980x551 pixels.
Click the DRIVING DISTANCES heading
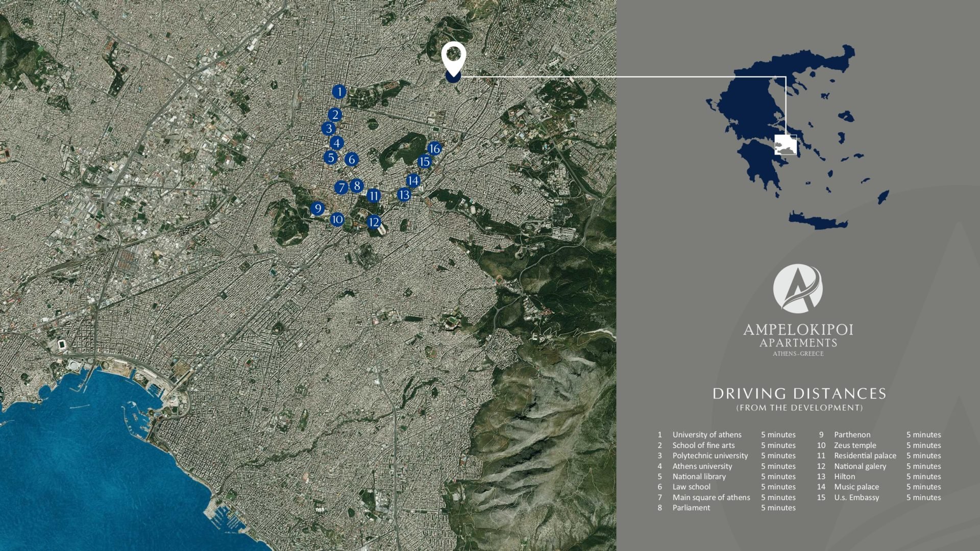(799, 394)
